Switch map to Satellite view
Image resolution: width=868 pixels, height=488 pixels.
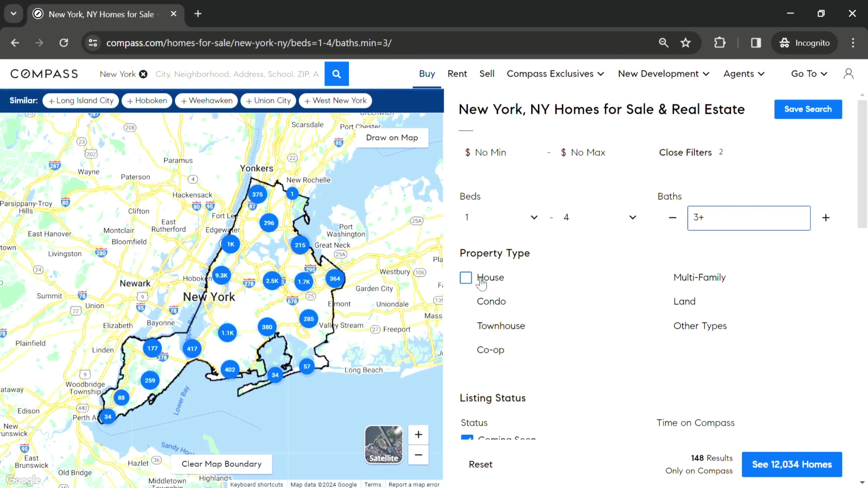pyautogui.click(x=383, y=445)
